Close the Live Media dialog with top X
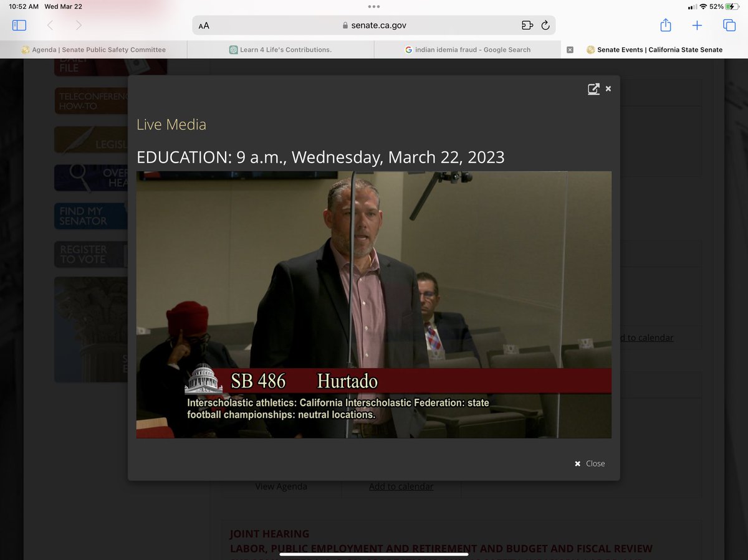 click(x=608, y=89)
